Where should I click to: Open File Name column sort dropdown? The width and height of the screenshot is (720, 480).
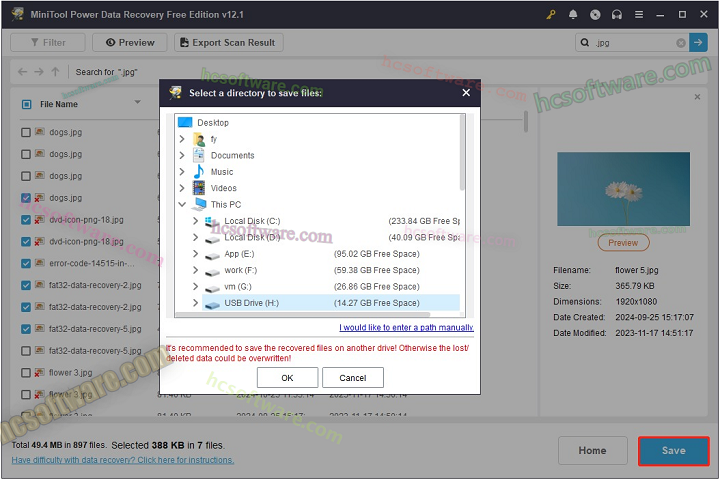tap(137, 102)
